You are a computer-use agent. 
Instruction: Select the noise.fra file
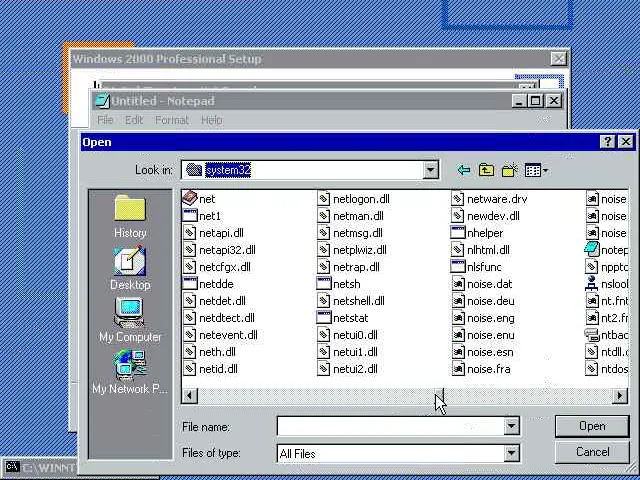[481, 369]
